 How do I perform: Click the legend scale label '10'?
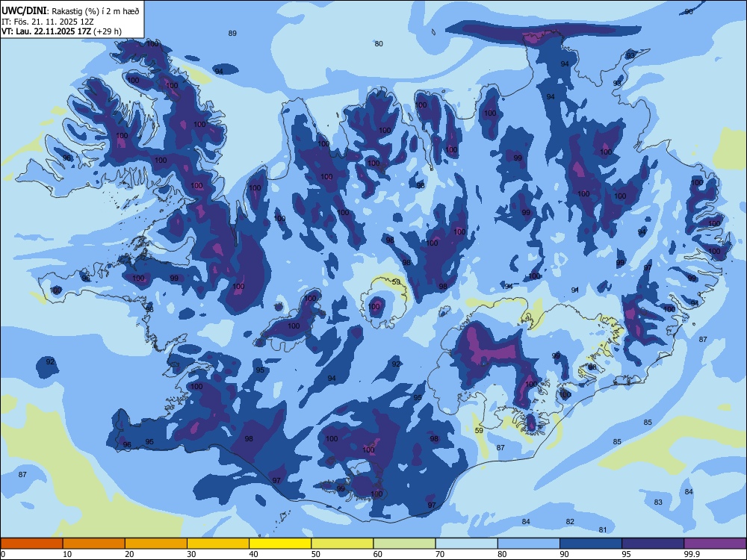pyautogui.click(x=67, y=554)
